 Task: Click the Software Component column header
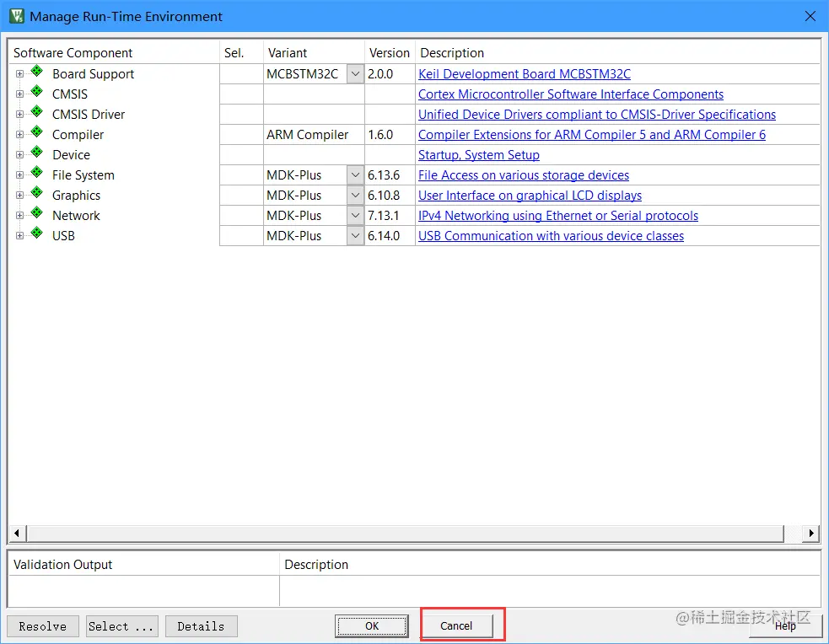114,53
